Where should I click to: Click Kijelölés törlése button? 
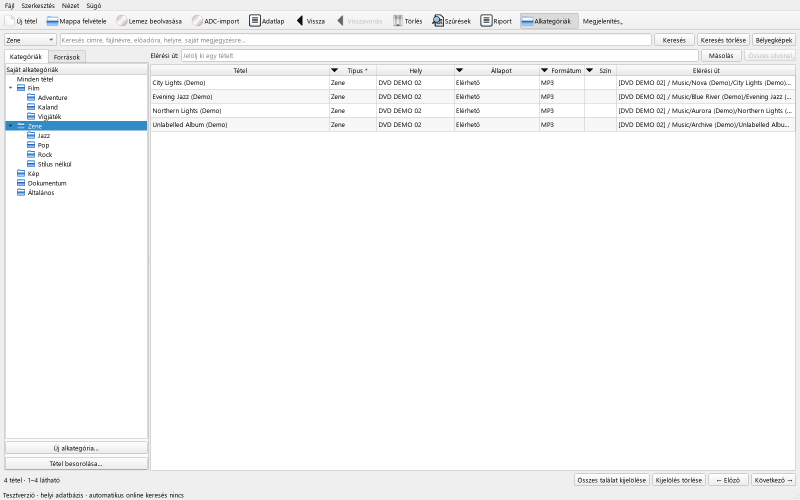coord(679,480)
